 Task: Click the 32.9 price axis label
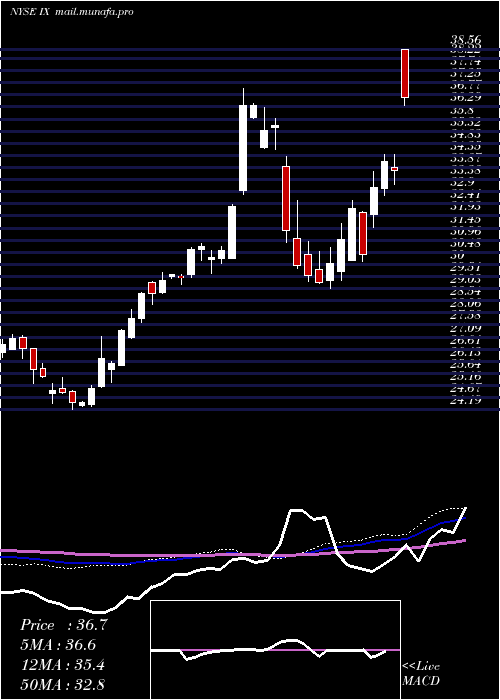(x=462, y=183)
